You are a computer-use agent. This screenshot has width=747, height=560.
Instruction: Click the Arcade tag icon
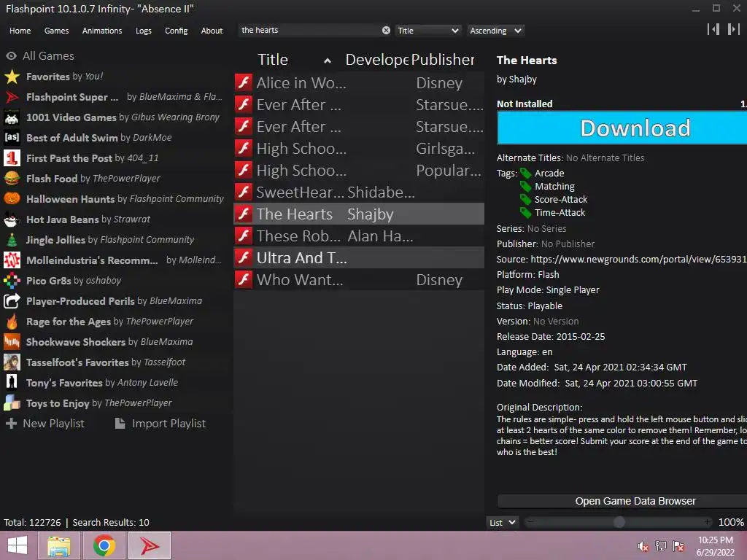(x=525, y=174)
